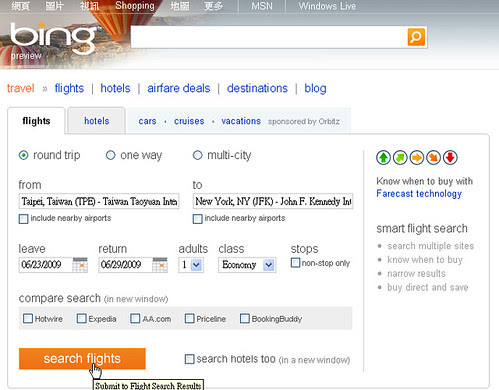Tick the Priceline compare checkbox
The height and width of the screenshot is (390, 499).
[190, 318]
